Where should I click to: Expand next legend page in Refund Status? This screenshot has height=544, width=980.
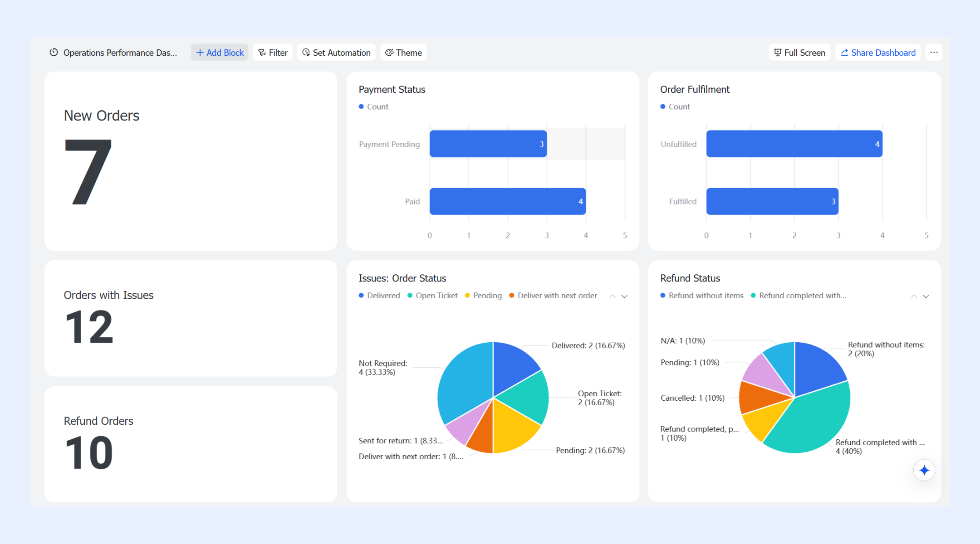(926, 296)
